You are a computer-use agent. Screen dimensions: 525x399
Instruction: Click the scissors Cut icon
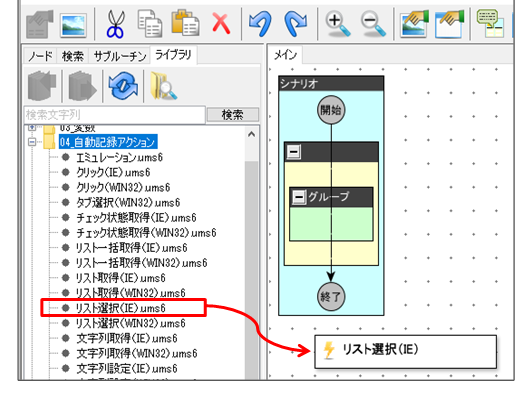(x=116, y=23)
